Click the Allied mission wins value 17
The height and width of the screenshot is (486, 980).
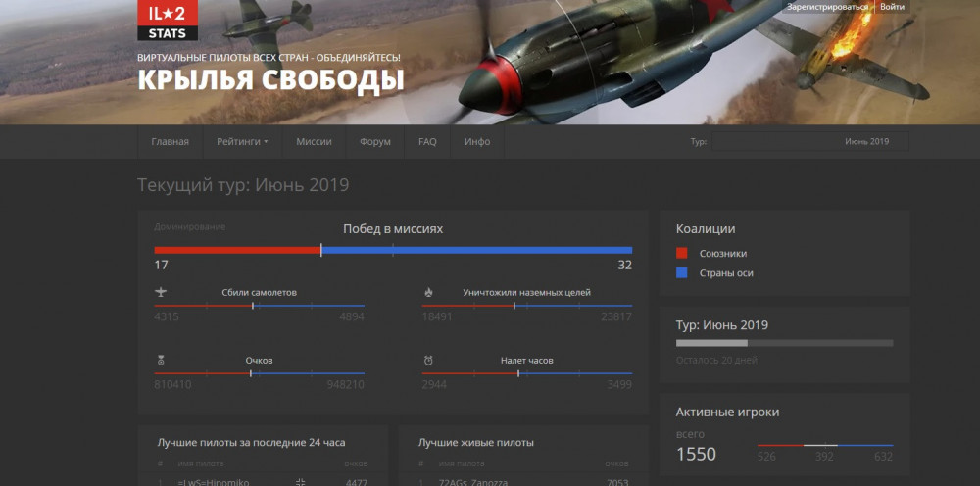tap(162, 265)
